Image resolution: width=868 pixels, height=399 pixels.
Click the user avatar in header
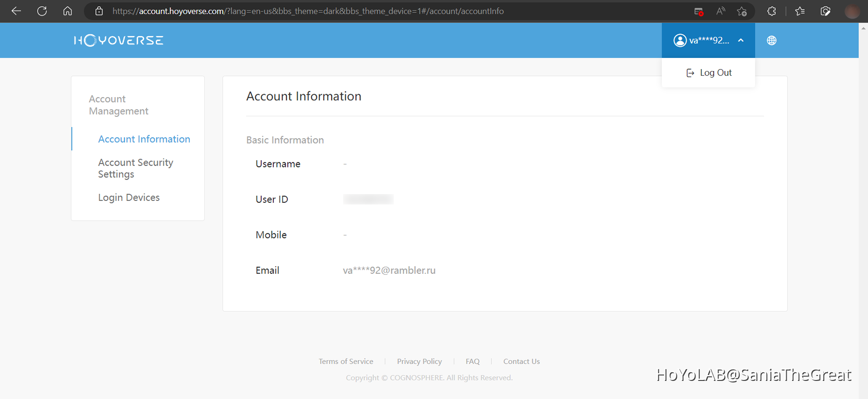click(680, 41)
